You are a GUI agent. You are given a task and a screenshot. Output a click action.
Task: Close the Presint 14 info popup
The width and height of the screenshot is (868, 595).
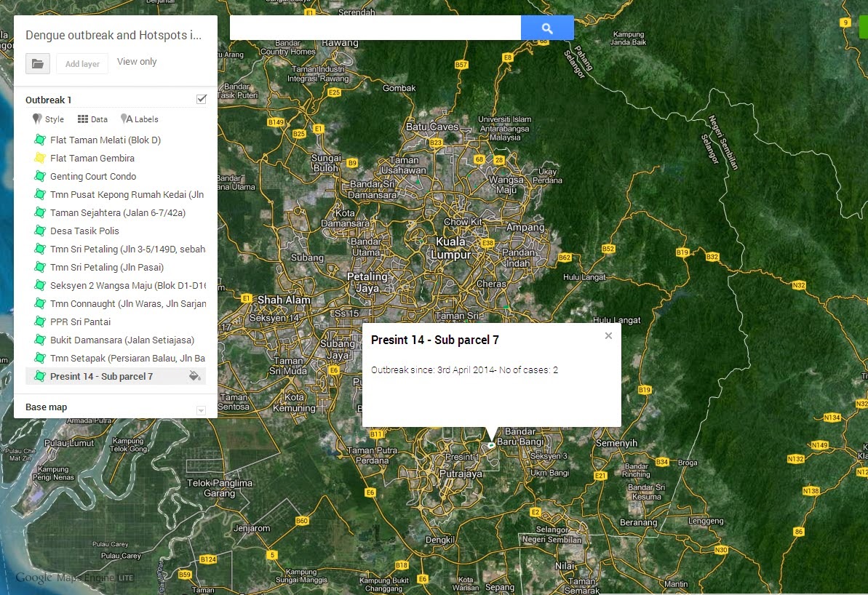608,335
